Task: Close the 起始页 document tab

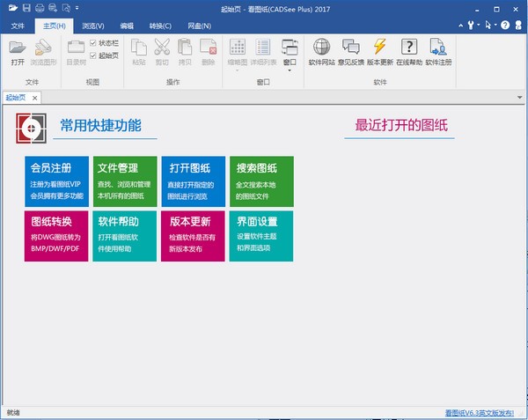Action: click(x=35, y=97)
